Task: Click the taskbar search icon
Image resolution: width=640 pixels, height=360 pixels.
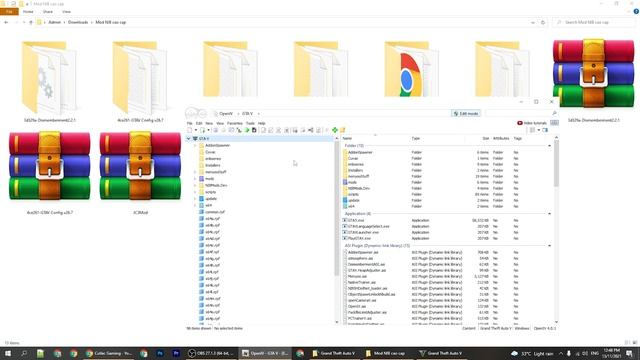Action: tap(24, 353)
